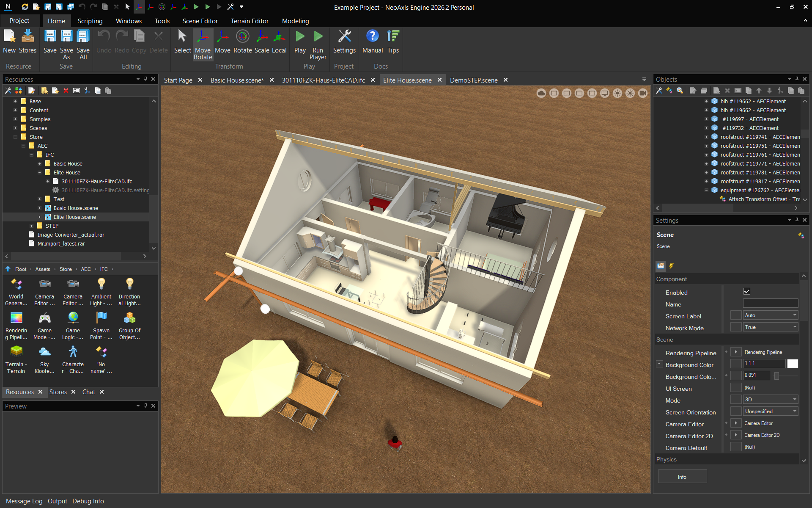Viewport: 812px width, 508px height.
Task: Navigate to AEC in breadcrumb path
Action: click(86, 269)
